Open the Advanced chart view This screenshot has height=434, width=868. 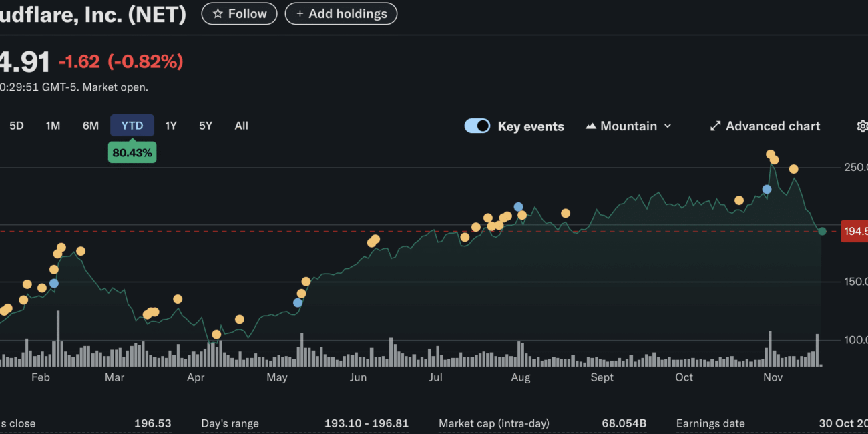765,126
